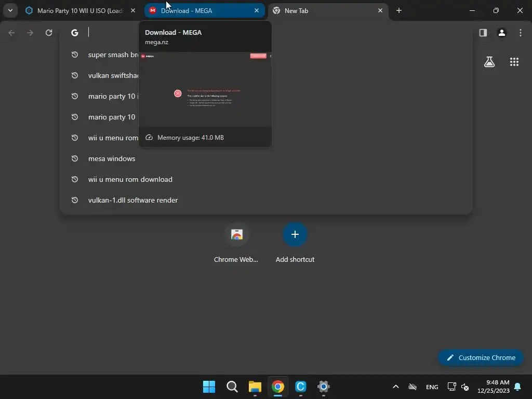Open the Google apps grid
532x399 pixels.
pyautogui.click(x=514, y=62)
